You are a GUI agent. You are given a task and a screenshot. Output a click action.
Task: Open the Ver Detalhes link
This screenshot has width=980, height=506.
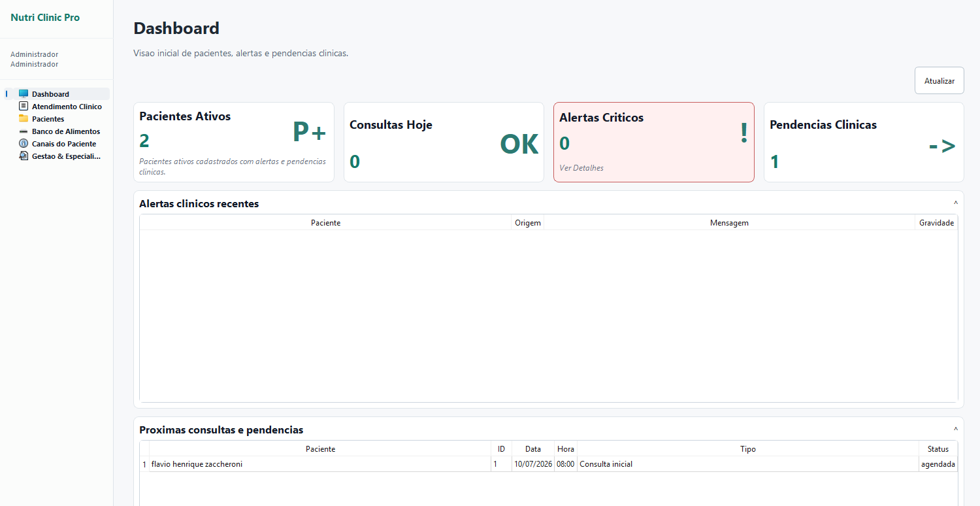click(x=581, y=168)
